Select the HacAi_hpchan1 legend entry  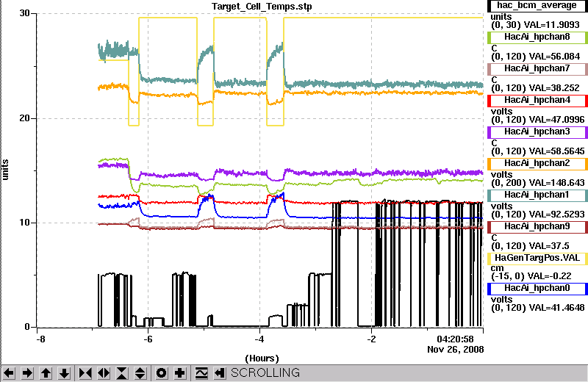click(537, 195)
